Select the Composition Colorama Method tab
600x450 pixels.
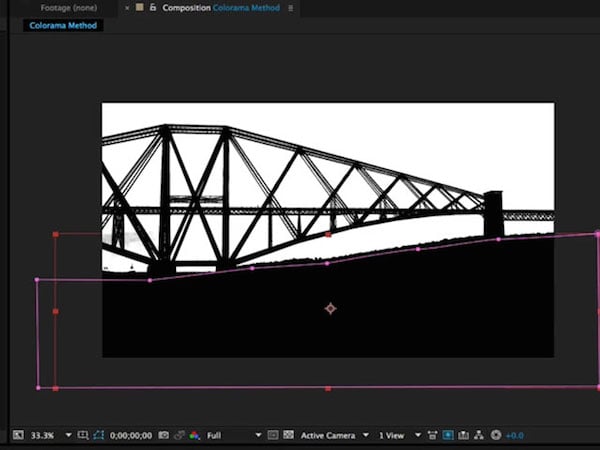tap(219, 8)
